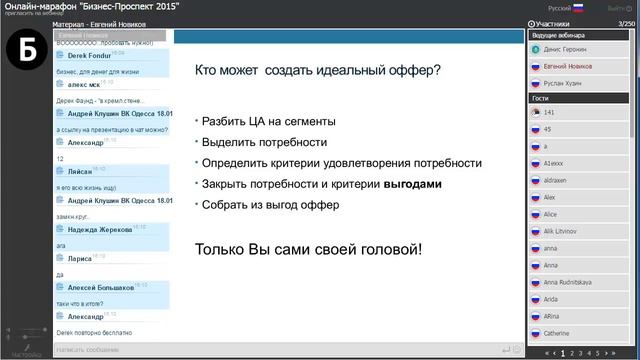This screenshot has width=640, height=360.
Task: Click message 'а ссылку на презентацию в чат можно?'
Action: tap(112, 130)
